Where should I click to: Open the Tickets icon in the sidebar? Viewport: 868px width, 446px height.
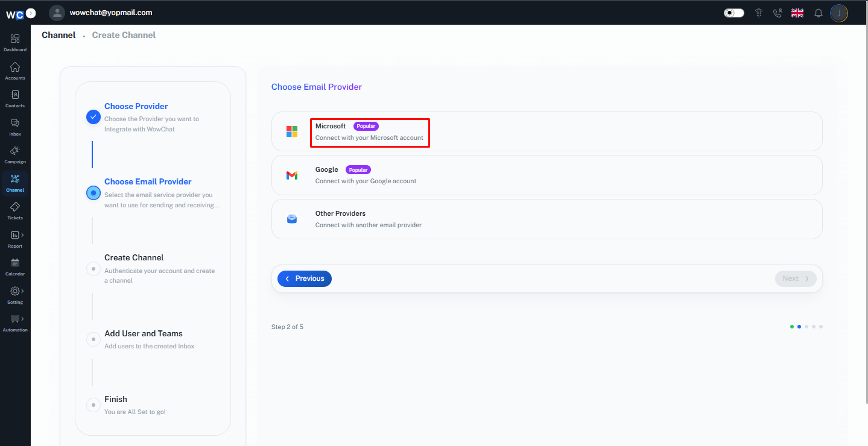(x=15, y=207)
